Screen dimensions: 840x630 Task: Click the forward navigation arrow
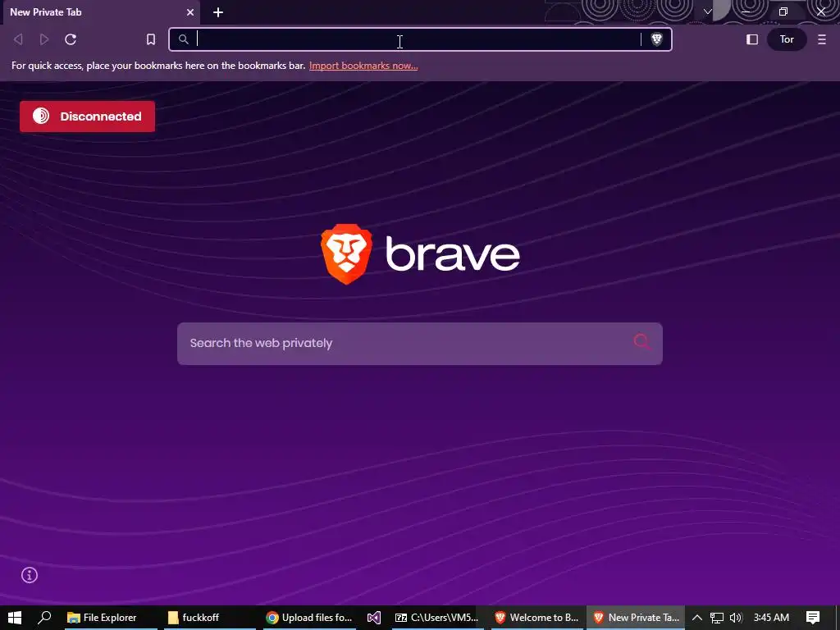(x=44, y=39)
